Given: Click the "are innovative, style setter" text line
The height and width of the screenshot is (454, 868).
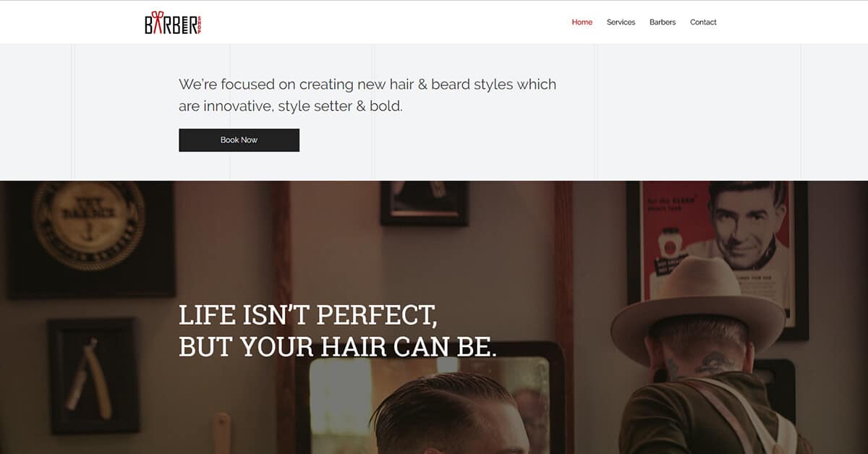Looking at the screenshot, I should click(291, 106).
